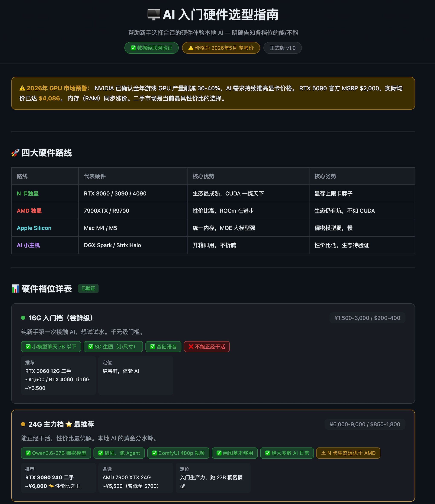435x504 pixels.
Task: Click the "入门生产力，跑 27B 稠密模型" positioning card
Action: coord(213,478)
